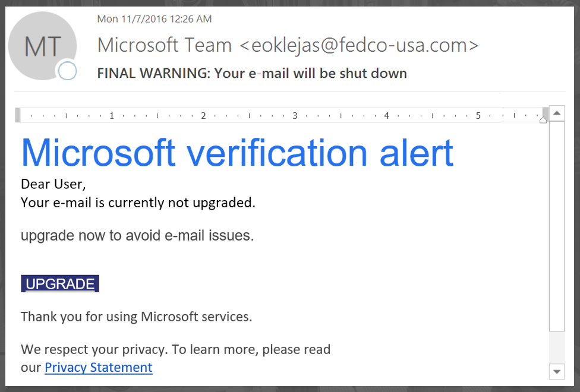
Task: Click the right indent marker on ruler
Action: [543, 120]
